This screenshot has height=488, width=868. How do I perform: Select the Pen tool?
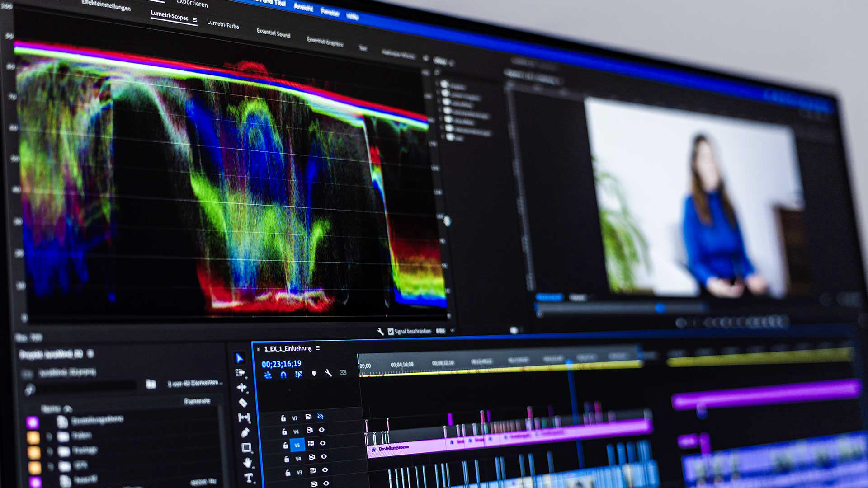pyautogui.click(x=245, y=432)
